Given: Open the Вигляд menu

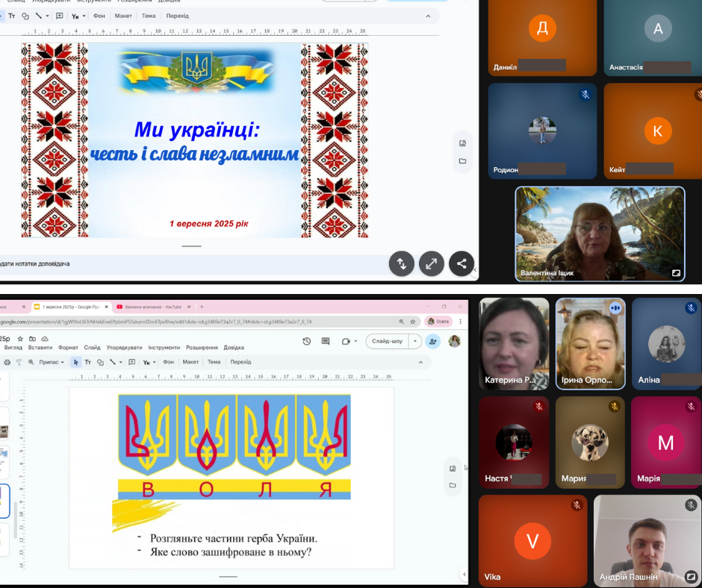Looking at the screenshot, I should [x=13, y=347].
